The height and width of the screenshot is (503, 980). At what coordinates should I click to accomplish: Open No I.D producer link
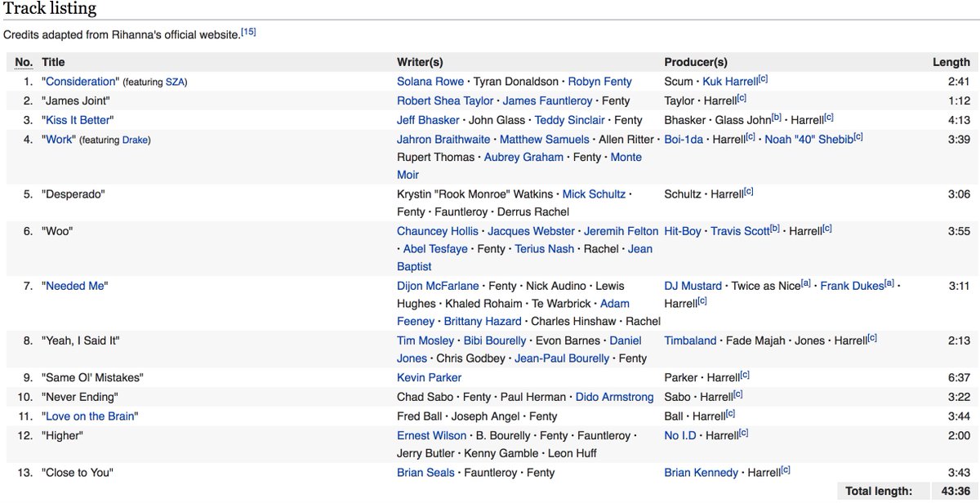coord(680,435)
